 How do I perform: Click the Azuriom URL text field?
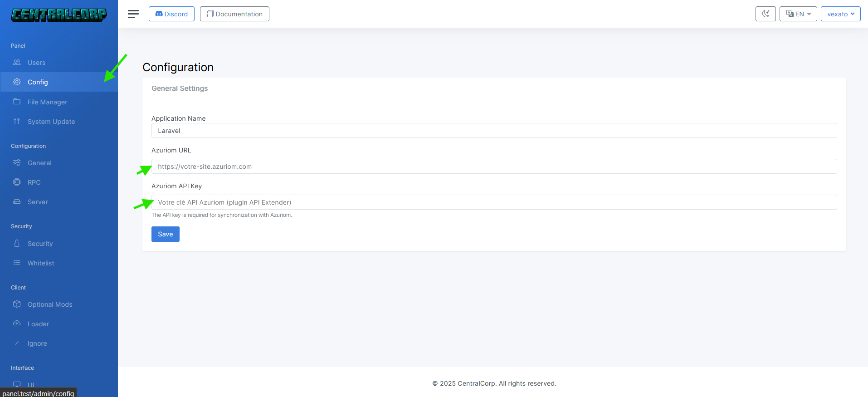point(494,167)
